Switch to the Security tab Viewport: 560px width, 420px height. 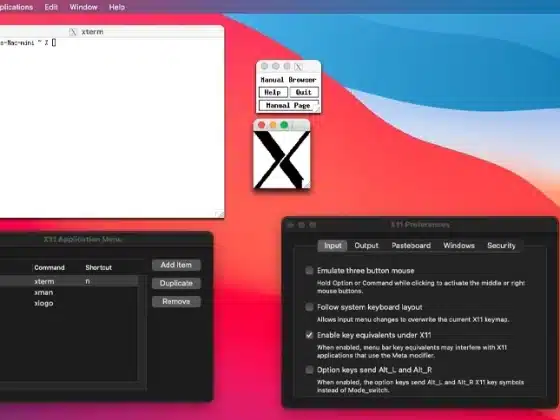501,246
